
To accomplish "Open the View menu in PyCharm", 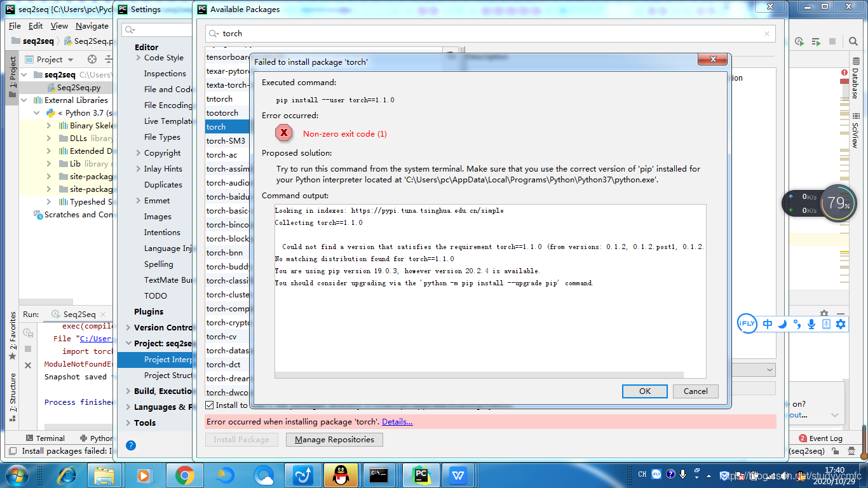I will (x=59, y=26).
